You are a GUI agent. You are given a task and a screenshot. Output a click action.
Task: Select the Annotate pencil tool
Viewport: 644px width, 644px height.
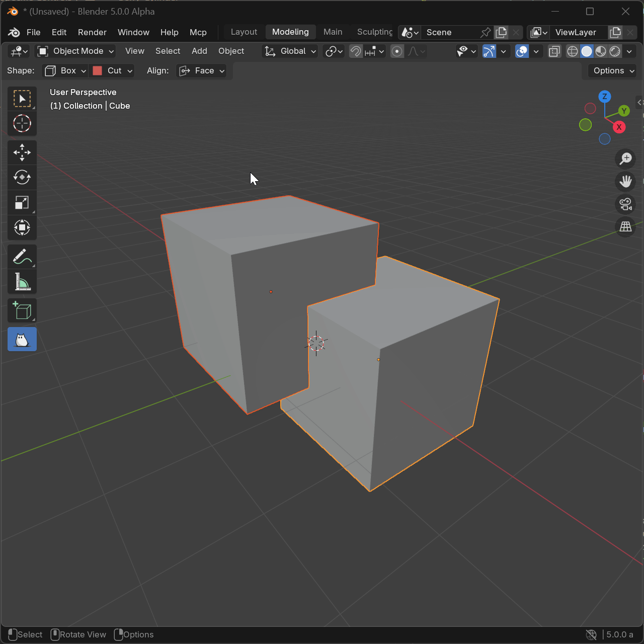tap(22, 257)
